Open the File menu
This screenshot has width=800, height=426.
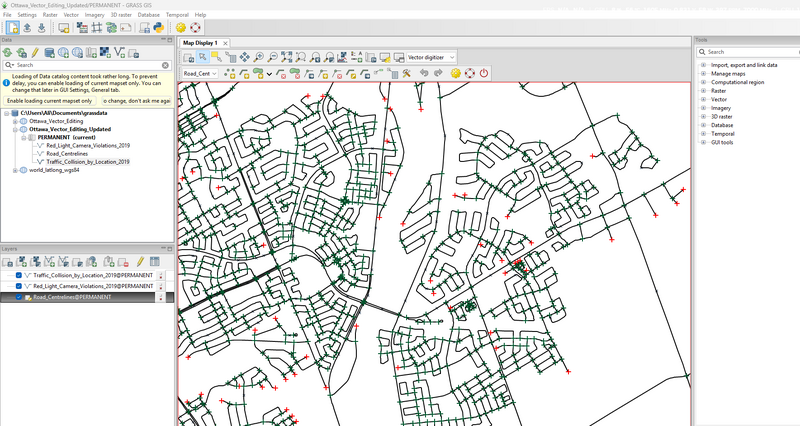[x=7, y=15]
